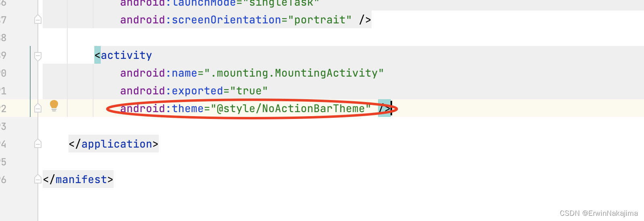Click fold marker on the screenOrientation line
The image size is (644, 221).
tap(38, 19)
